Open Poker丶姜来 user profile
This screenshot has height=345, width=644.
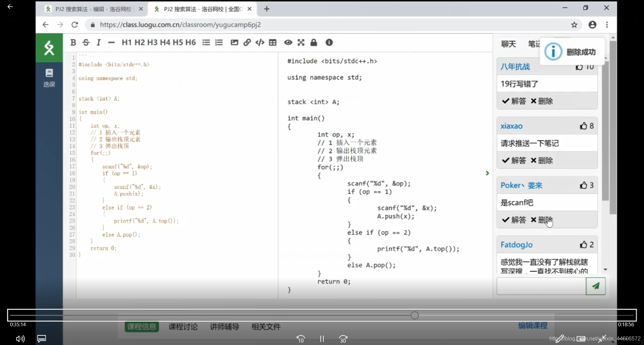522,185
